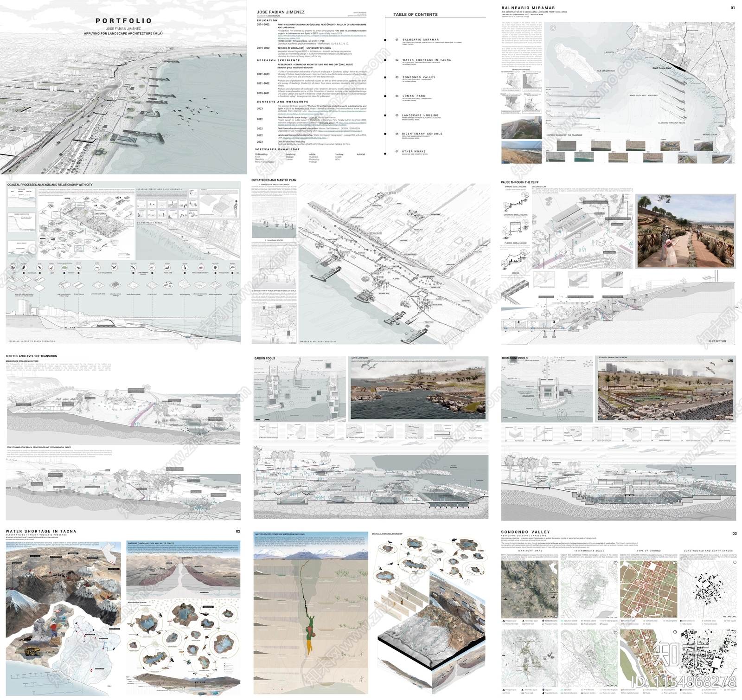The height and width of the screenshot is (700, 742).
Task: Click the BALNEARIO MIRAMAR project heading on page 01
Action: point(528,8)
